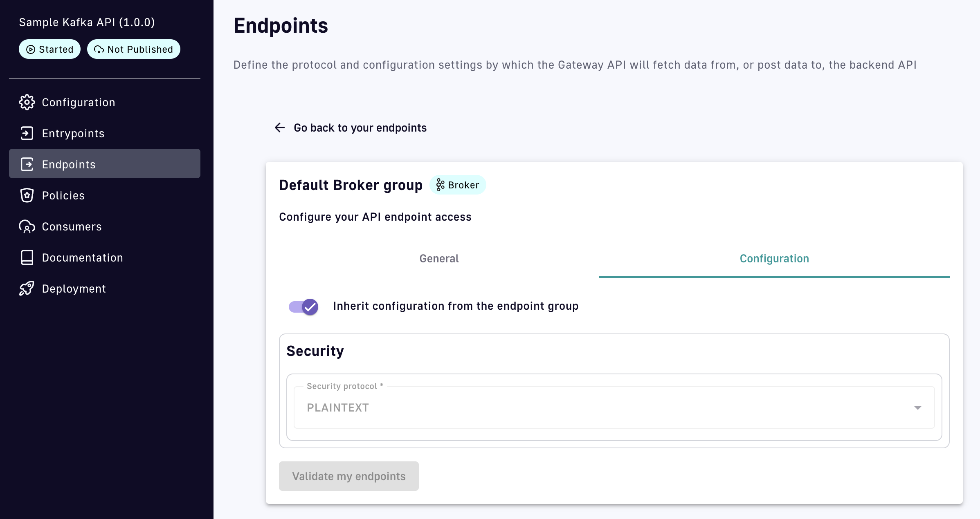Image resolution: width=980 pixels, height=519 pixels.
Task: Click the Documentation book icon
Action: (x=27, y=257)
